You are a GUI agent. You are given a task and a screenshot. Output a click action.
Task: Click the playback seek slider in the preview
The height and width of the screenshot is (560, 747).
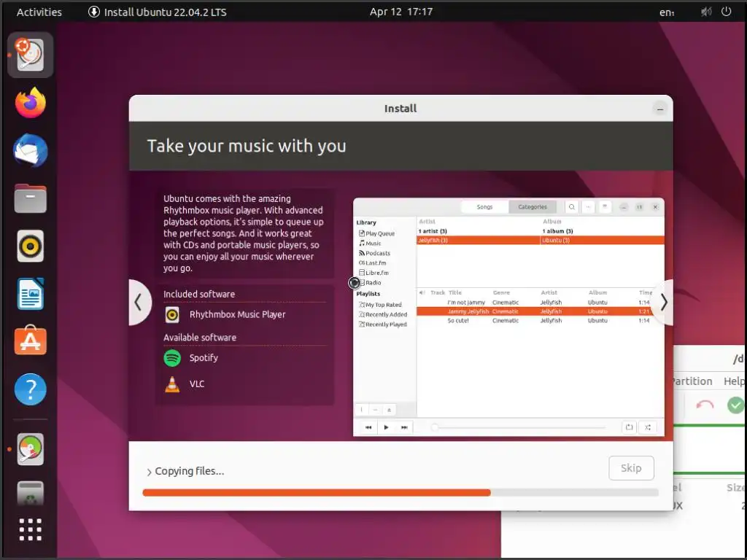[519, 427]
